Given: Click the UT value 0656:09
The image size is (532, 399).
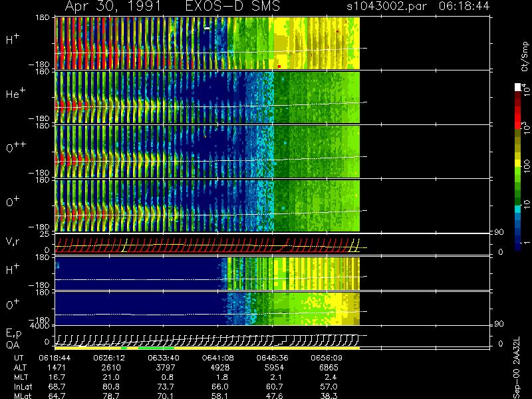Looking at the screenshot, I should (327, 358).
